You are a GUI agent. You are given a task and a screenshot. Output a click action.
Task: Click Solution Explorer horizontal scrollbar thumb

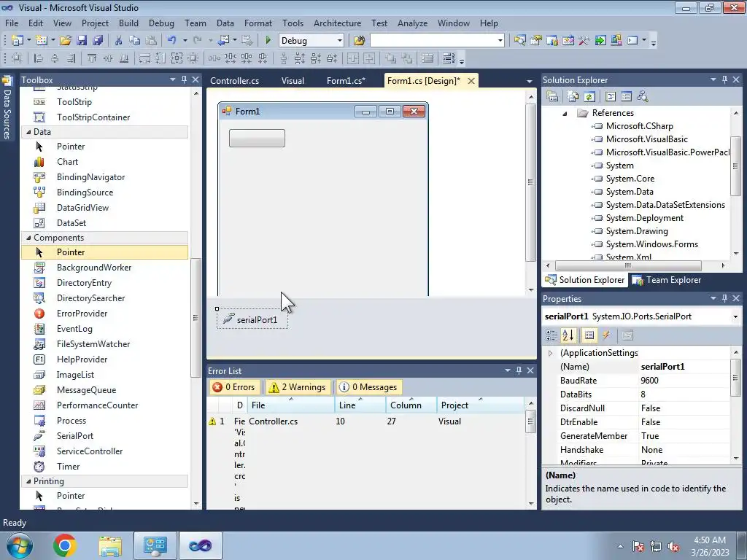tap(628, 265)
